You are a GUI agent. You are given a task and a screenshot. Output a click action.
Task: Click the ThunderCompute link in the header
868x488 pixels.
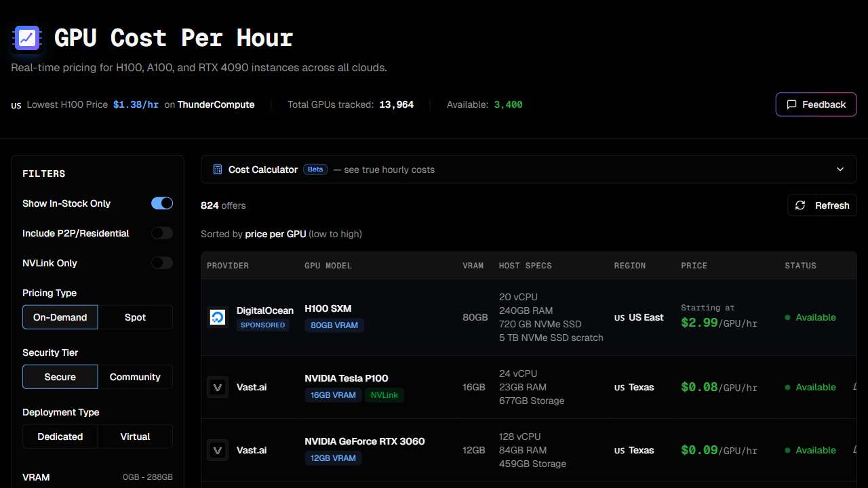click(x=216, y=104)
